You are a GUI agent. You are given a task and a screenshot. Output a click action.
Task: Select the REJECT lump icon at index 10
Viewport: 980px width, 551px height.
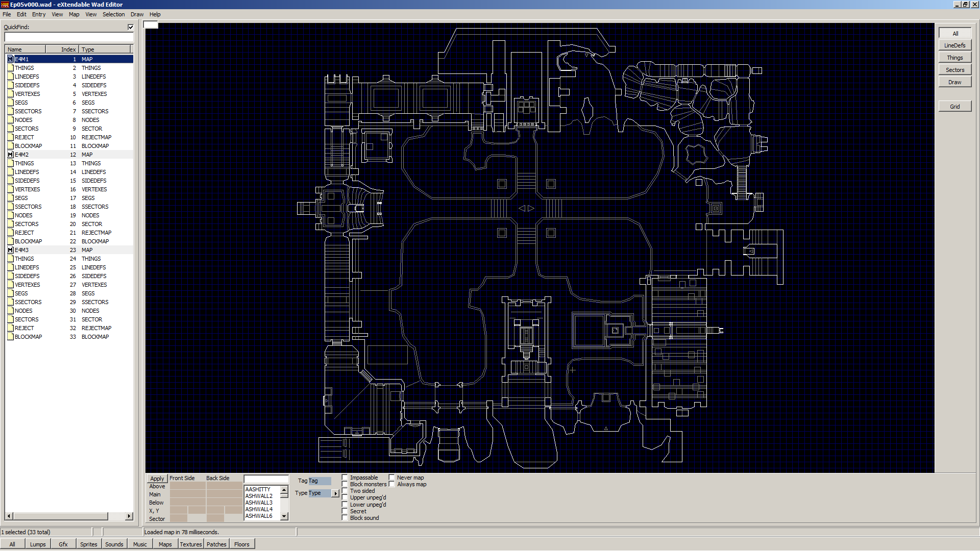10,137
